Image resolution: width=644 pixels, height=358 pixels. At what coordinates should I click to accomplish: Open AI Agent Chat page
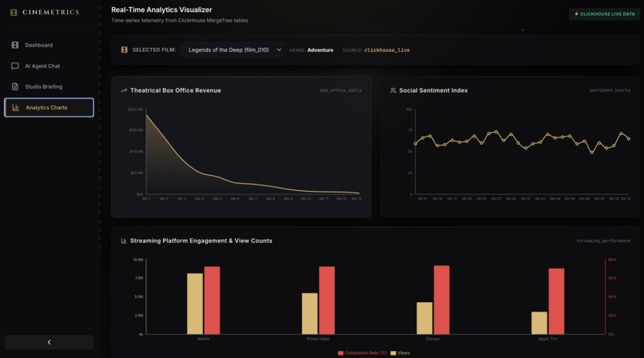(49, 66)
